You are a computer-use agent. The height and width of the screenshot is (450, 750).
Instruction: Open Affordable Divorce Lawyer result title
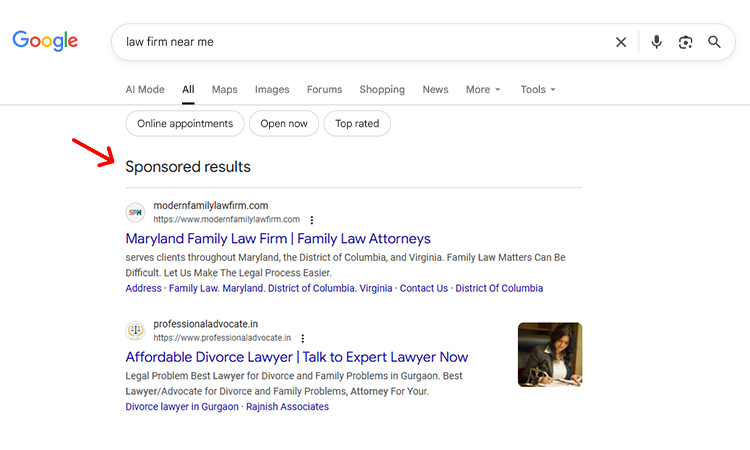pyautogui.click(x=297, y=357)
